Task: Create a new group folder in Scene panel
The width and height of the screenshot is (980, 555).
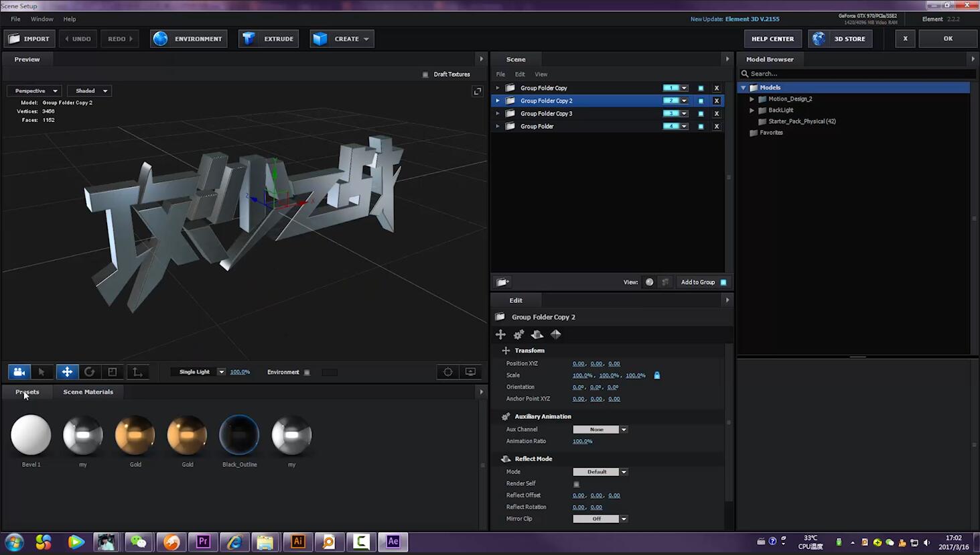Action: click(502, 282)
